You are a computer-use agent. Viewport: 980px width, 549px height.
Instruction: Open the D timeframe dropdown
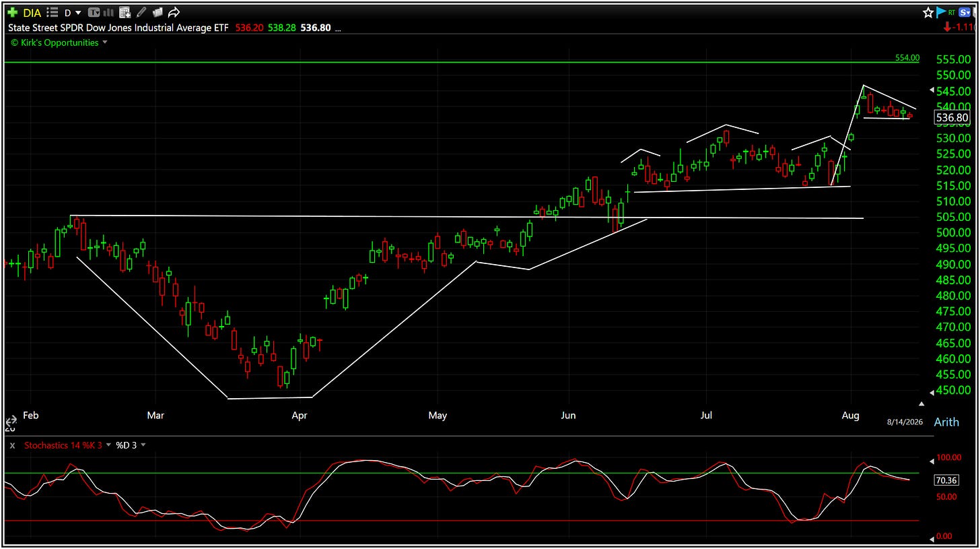73,13
